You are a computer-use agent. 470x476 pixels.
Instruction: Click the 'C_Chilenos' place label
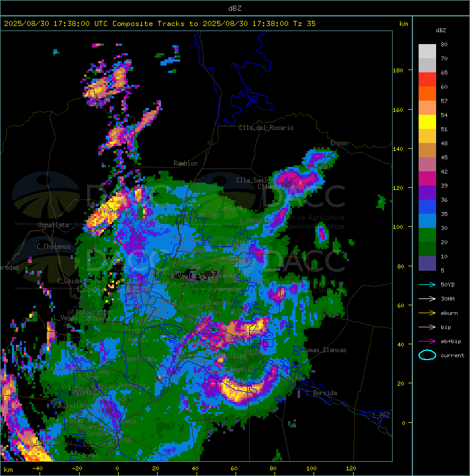coord(54,246)
